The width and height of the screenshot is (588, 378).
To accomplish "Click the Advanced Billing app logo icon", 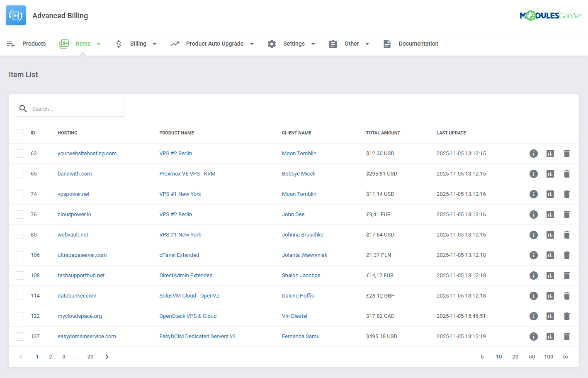I will click(x=15, y=15).
